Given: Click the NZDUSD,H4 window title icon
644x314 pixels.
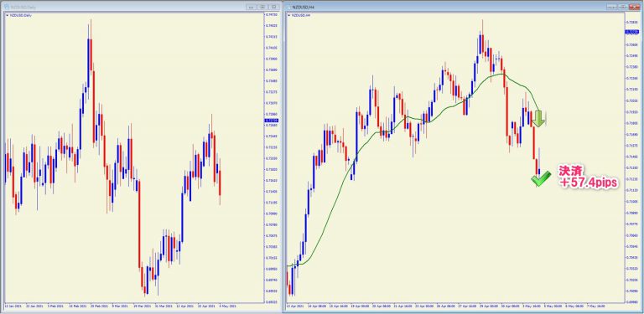Looking at the screenshot, I should pyautogui.click(x=288, y=7).
